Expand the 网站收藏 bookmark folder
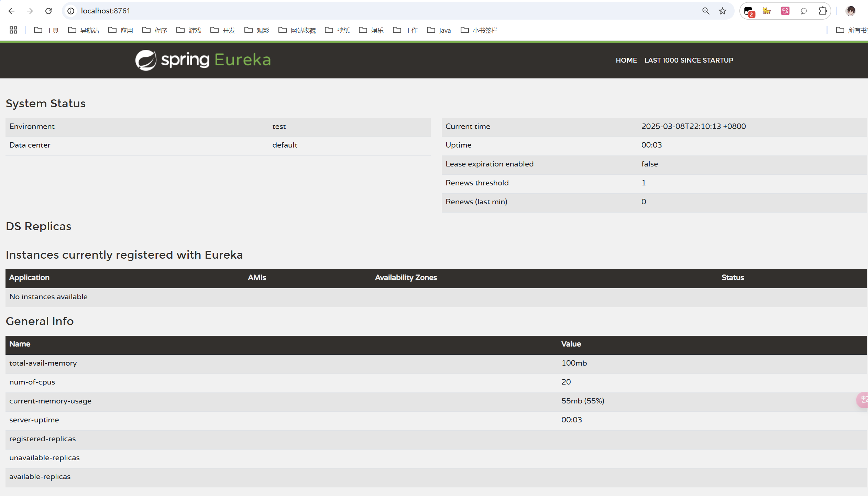 297,30
